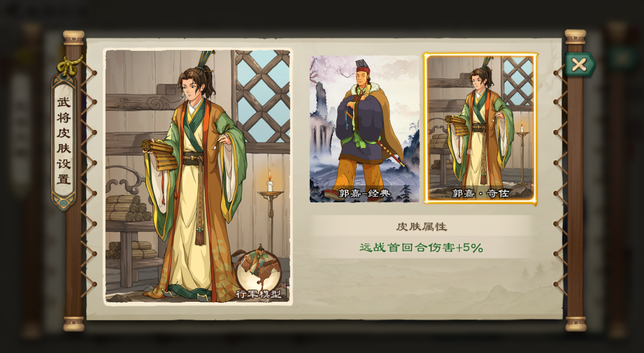Click stacked bamboo scrolls on preview shelf
The height and width of the screenshot is (353, 644).
coord(128,208)
